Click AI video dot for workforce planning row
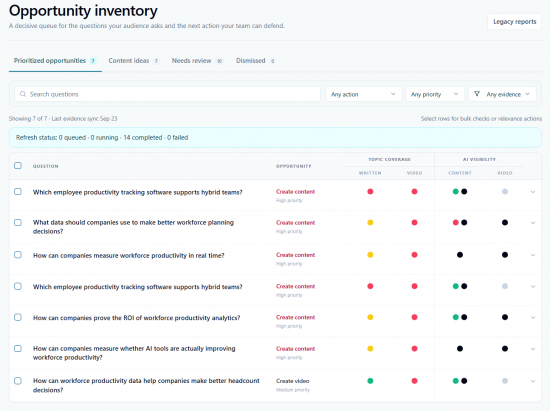This screenshot has height=411, width=550. (x=505, y=222)
